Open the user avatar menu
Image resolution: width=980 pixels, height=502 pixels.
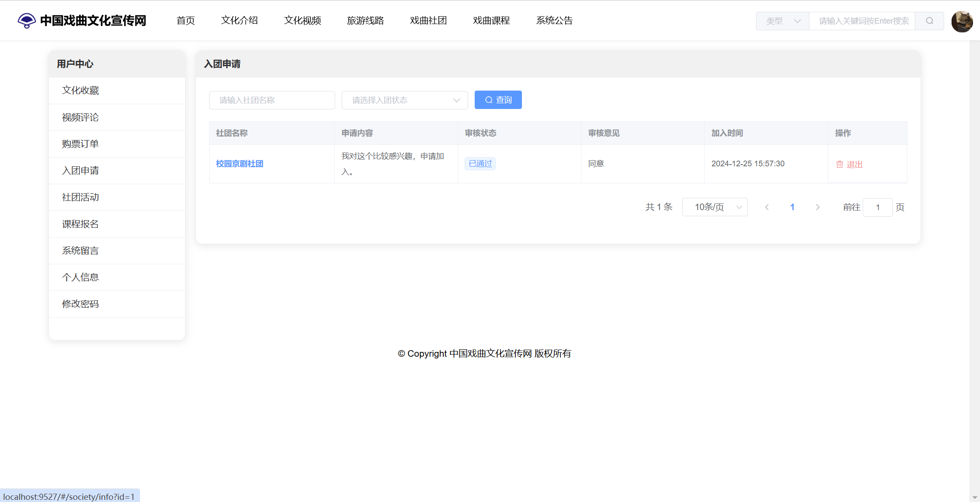(962, 21)
